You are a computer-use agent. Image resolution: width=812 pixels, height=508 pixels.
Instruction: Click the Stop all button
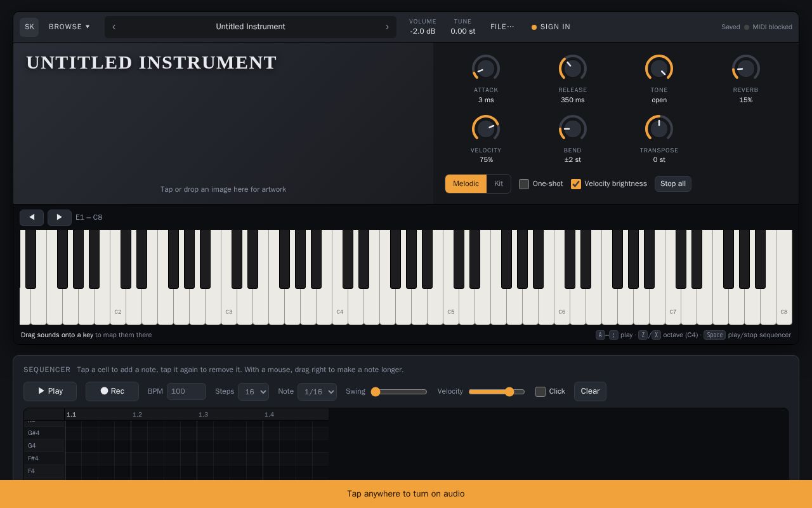point(673,184)
